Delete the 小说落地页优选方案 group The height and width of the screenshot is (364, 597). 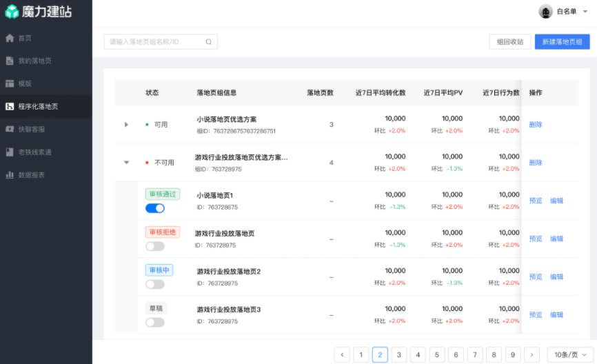click(x=536, y=125)
